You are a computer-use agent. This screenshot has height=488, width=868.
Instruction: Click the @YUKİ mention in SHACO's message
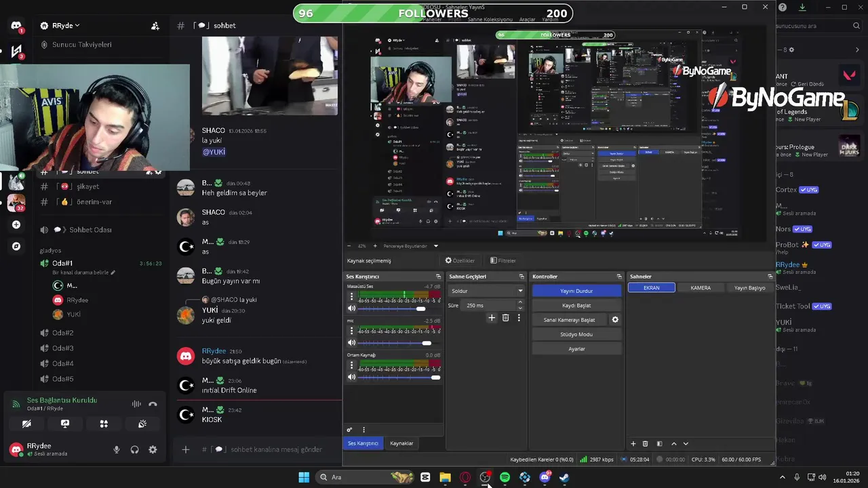click(x=214, y=152)
